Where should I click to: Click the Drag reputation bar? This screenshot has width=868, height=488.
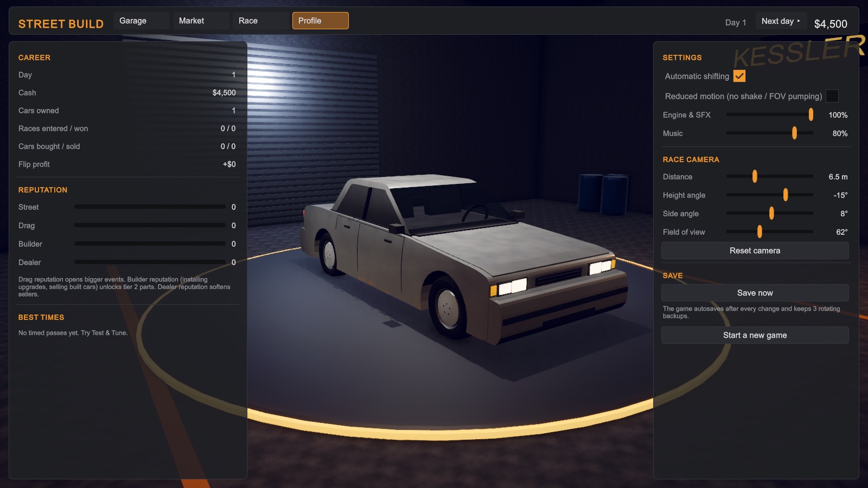click(150, 225)
